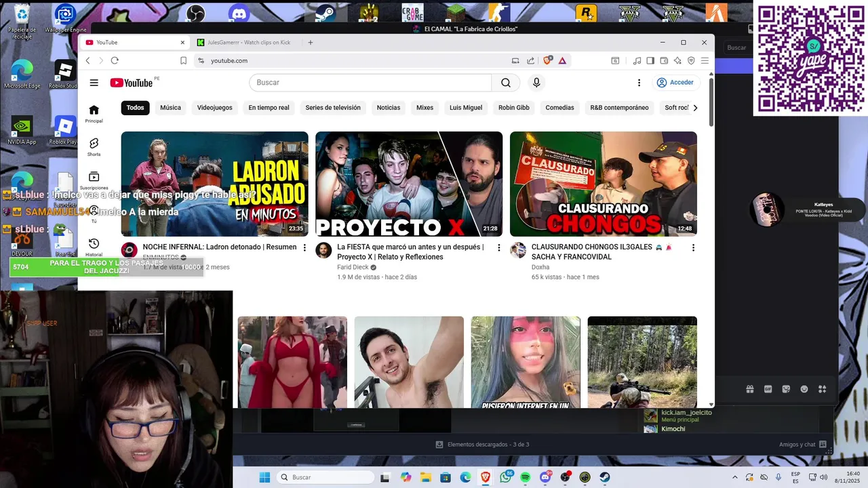868x488 pixels.
Task: Install app using the address bar screen icon
Action: click(x=515, y=60)
